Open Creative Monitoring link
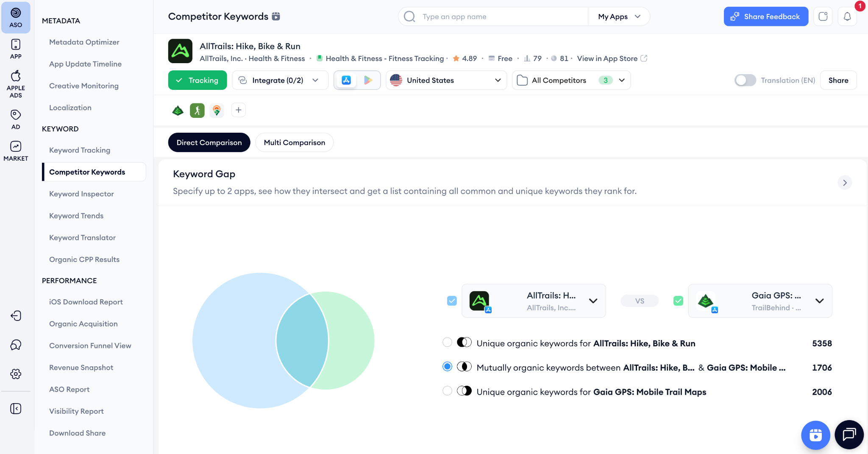868x454 pixels. point(84,86)
